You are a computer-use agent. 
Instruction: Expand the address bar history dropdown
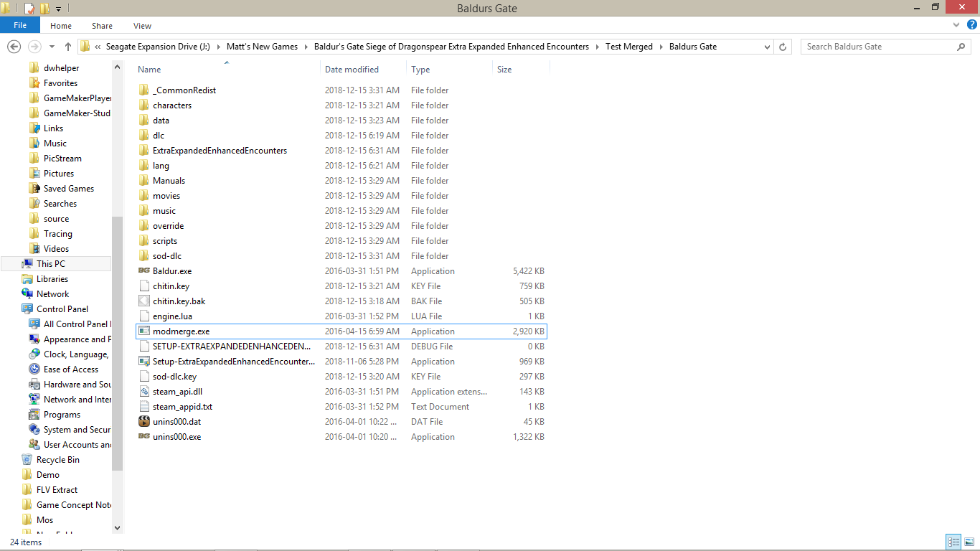coord(768,47)
